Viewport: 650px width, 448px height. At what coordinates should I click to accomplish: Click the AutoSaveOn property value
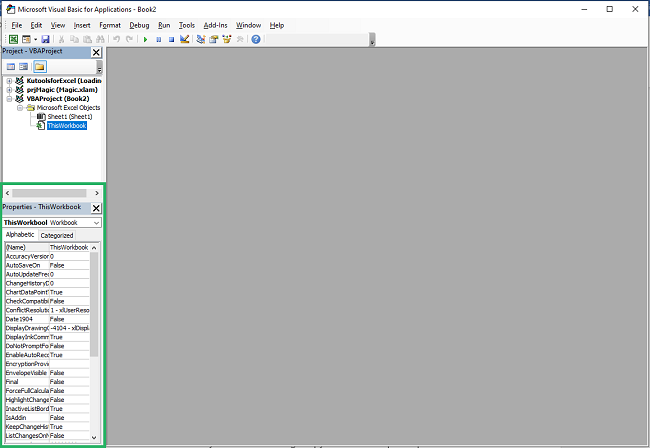pyautogui.click(x=68, y=265)
